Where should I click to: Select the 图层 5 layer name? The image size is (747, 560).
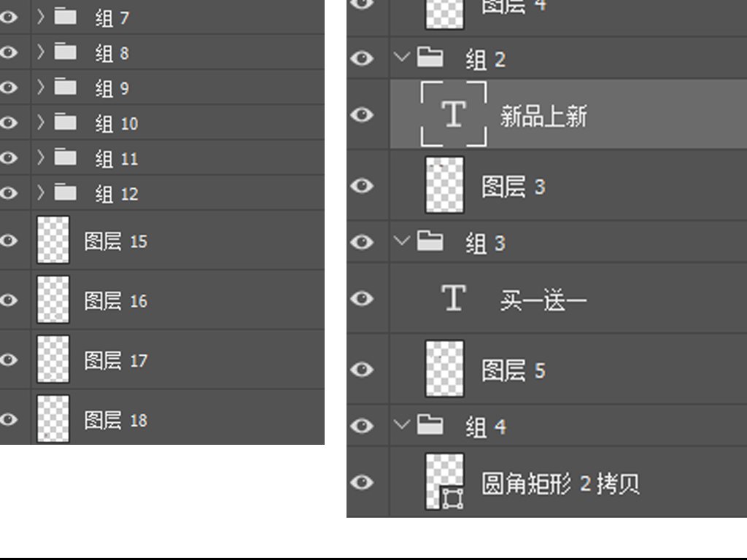pos(513,370)
